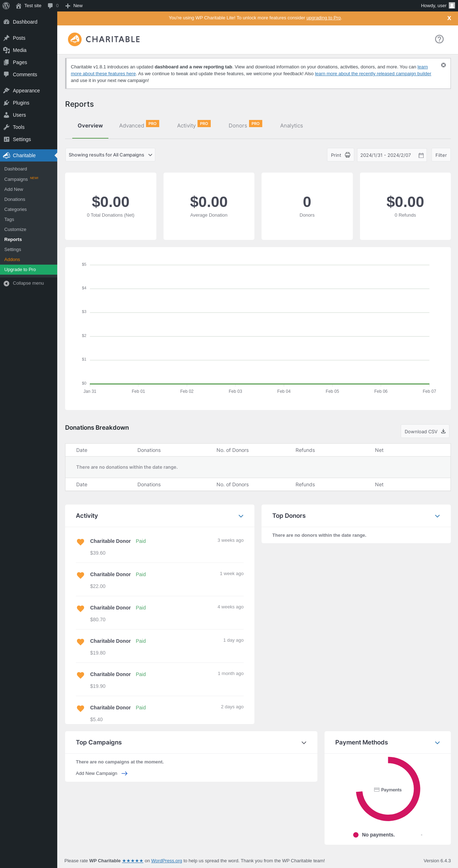
Task: Open Comments in the sidebar
Action: tap(29, 74)
